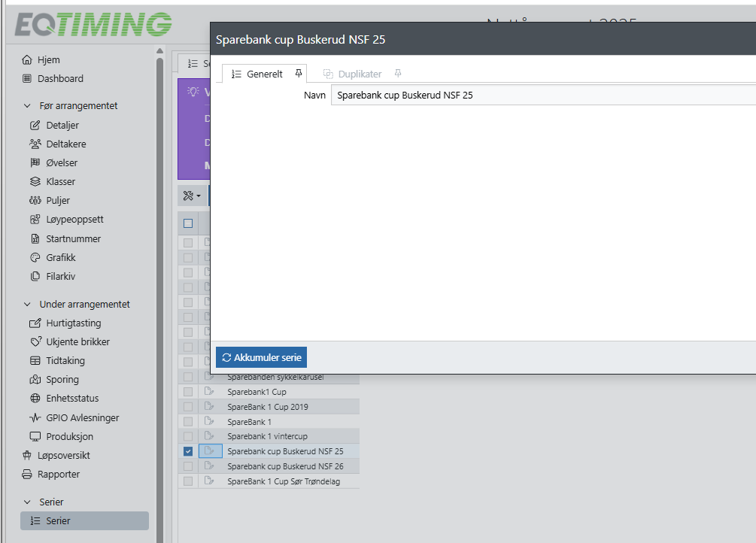Screen dimensions: 756x543
Task: Open GPIO Avlesninger page
Action: click(74, 417)
